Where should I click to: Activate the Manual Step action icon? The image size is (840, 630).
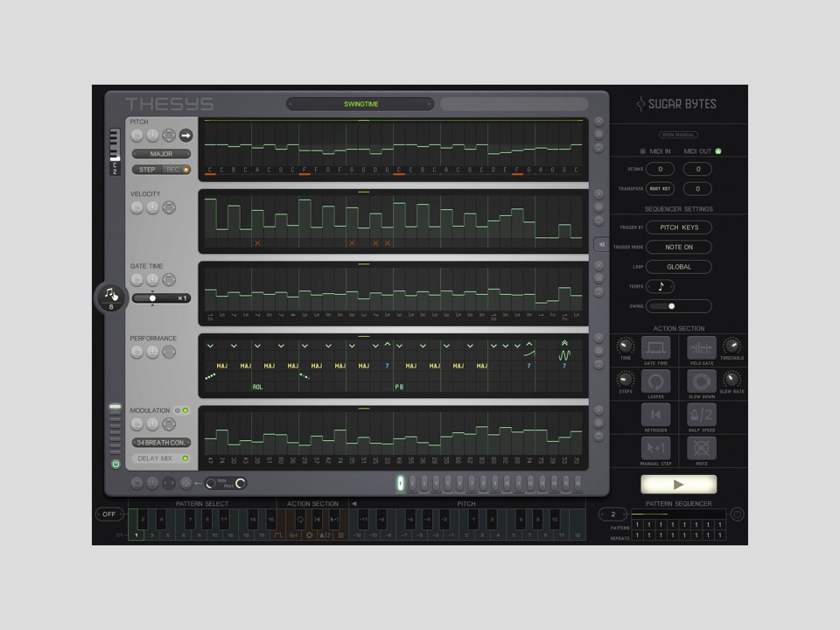655,448
